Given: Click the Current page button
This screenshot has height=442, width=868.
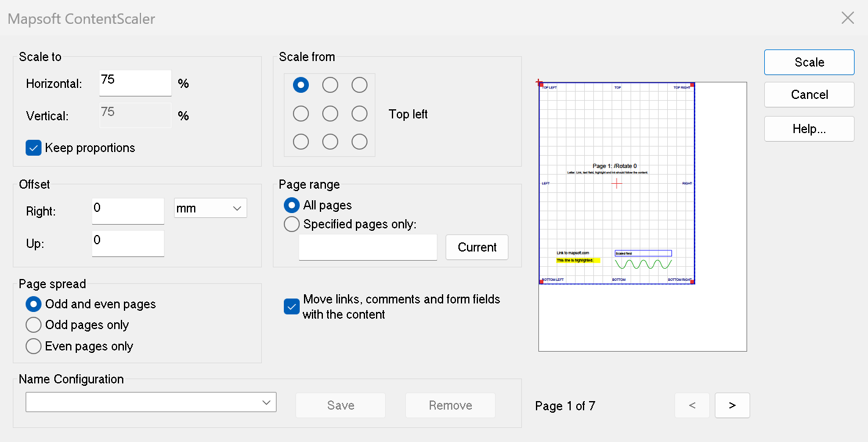Looking at the screenshot, I should (x=477, y=247).
